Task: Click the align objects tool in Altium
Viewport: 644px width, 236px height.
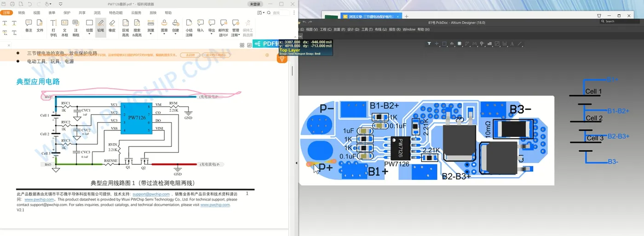Action: tap(452, 44)
